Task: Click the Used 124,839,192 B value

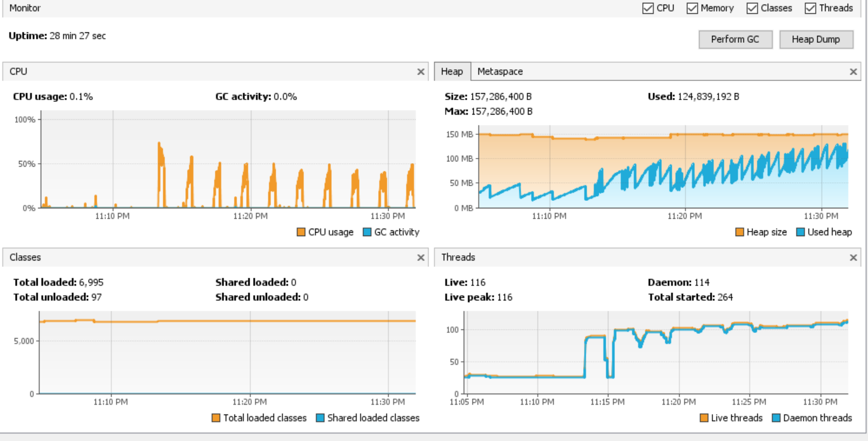Action: coord(708,97)
